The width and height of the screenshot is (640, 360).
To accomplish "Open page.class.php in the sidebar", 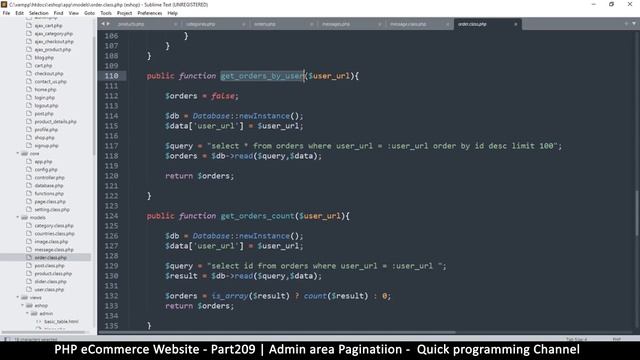I will pyautogui.click(x=50, y=202).
